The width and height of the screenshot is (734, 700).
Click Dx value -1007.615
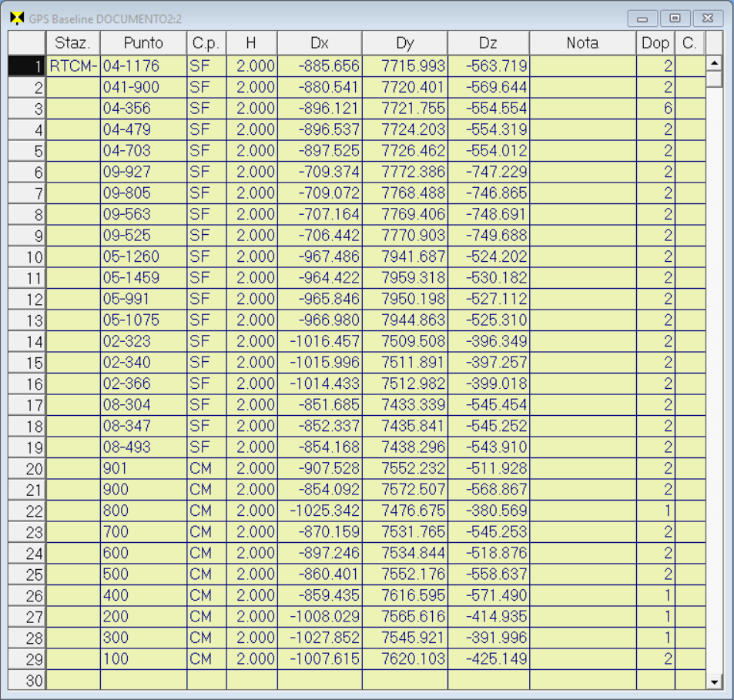pyautogui.click(x=320, y=659)
